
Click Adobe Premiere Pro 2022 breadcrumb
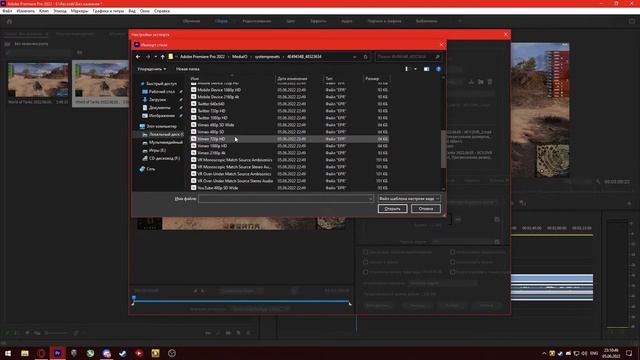tap(202, 57)
